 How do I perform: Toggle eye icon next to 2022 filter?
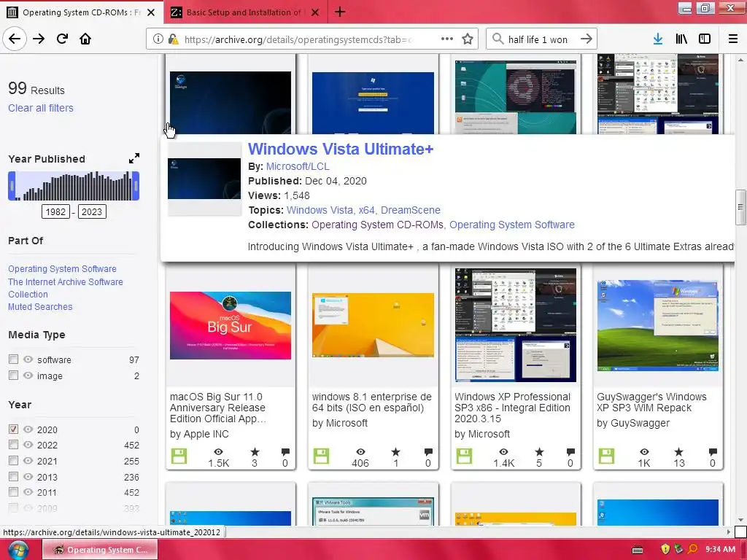[28, 445]
